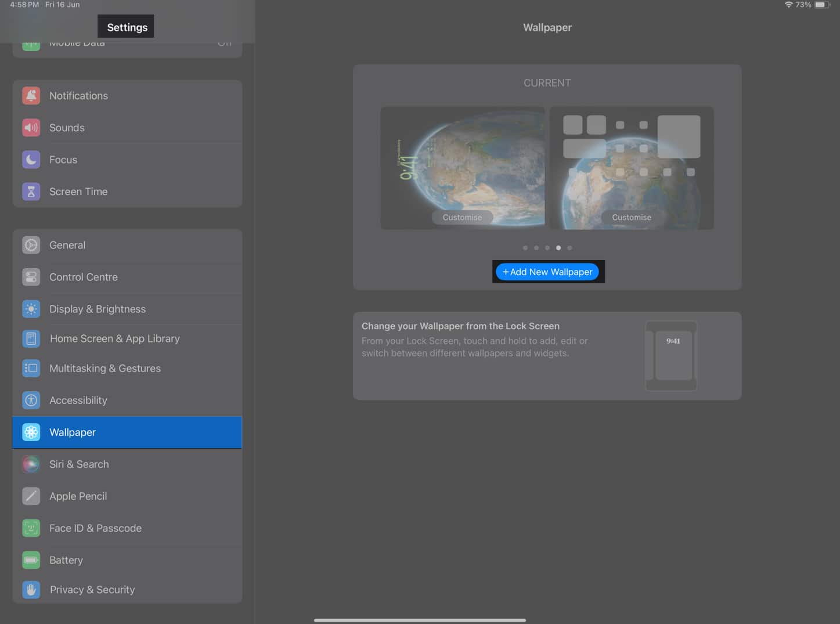Viewport: 840px width, 624px height.
Task: Tap the Display & Brightness sun icon
Action: coord(31,309)
